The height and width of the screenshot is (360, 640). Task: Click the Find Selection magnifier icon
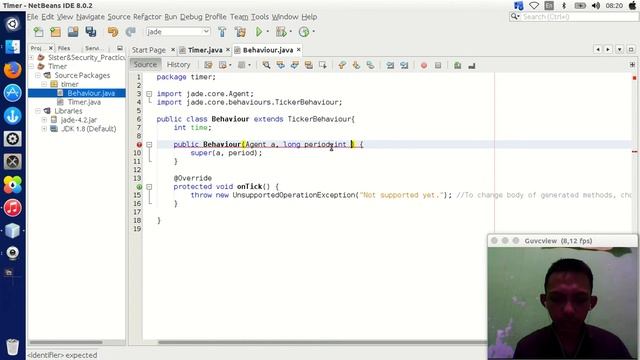(266, 65)
